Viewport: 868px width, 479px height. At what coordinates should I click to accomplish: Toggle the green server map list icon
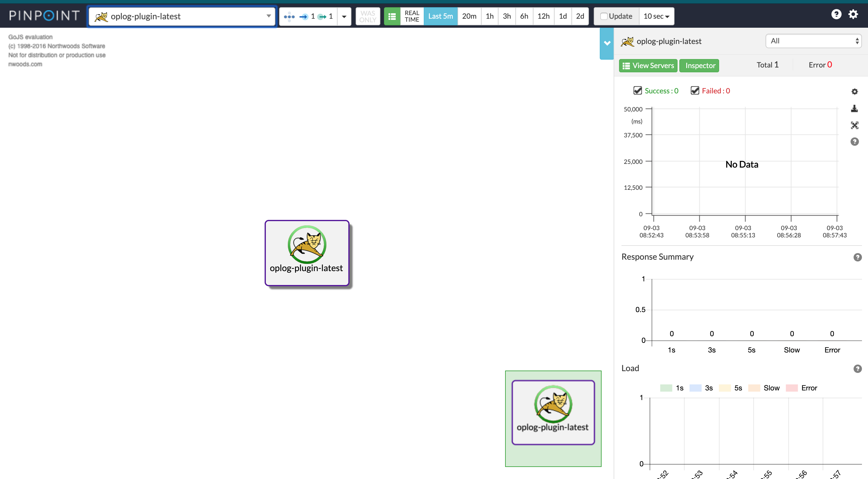tap(392, 16)
